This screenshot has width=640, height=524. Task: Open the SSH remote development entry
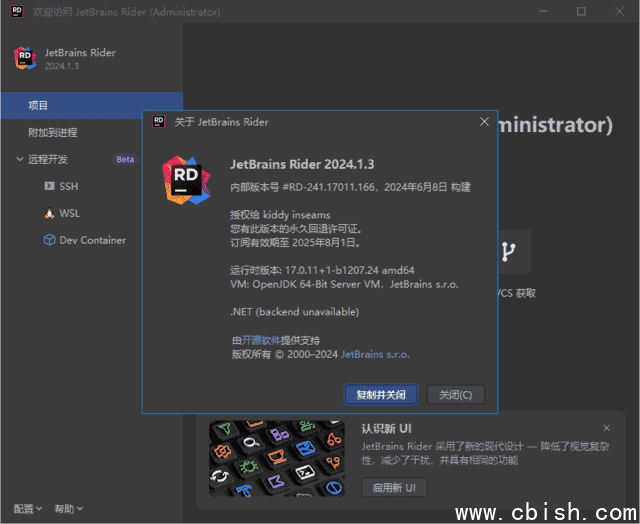coord(69,186)
